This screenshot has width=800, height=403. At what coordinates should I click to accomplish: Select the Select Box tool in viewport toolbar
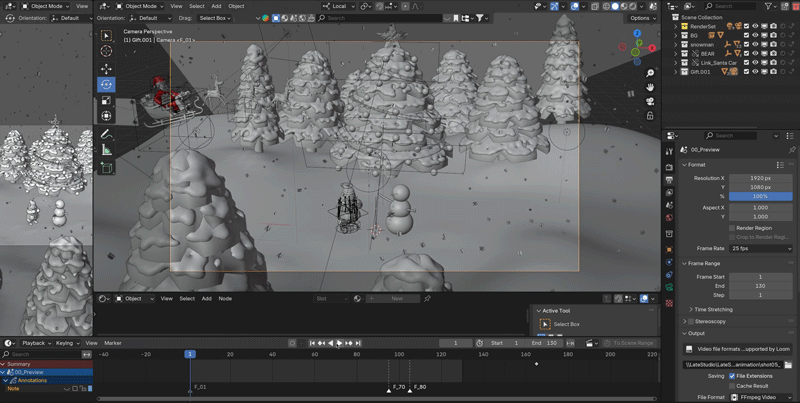(106, 35)
